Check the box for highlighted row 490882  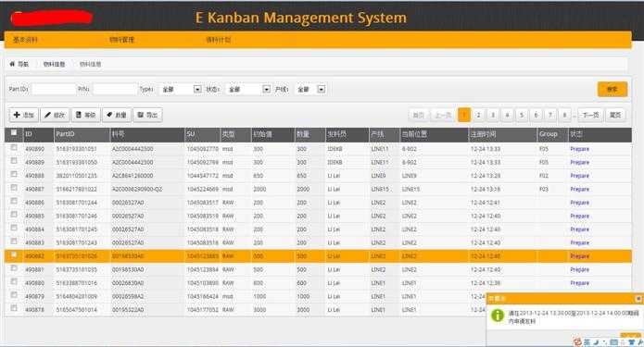[x=14, y=255]
